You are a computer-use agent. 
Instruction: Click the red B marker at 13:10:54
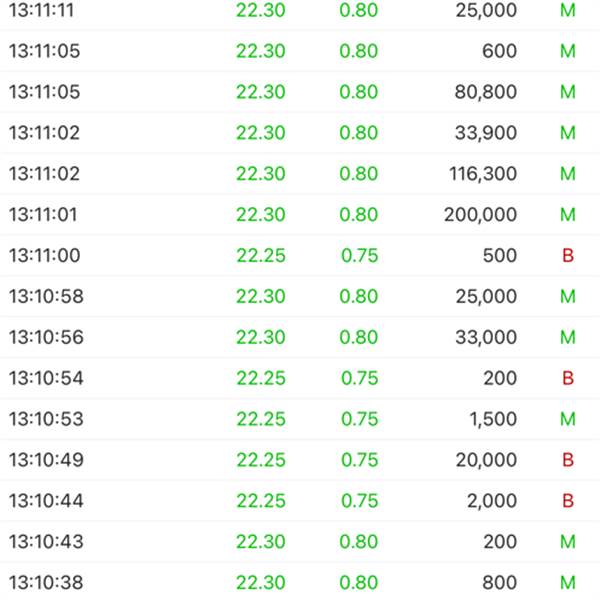(x=568, y=378)
